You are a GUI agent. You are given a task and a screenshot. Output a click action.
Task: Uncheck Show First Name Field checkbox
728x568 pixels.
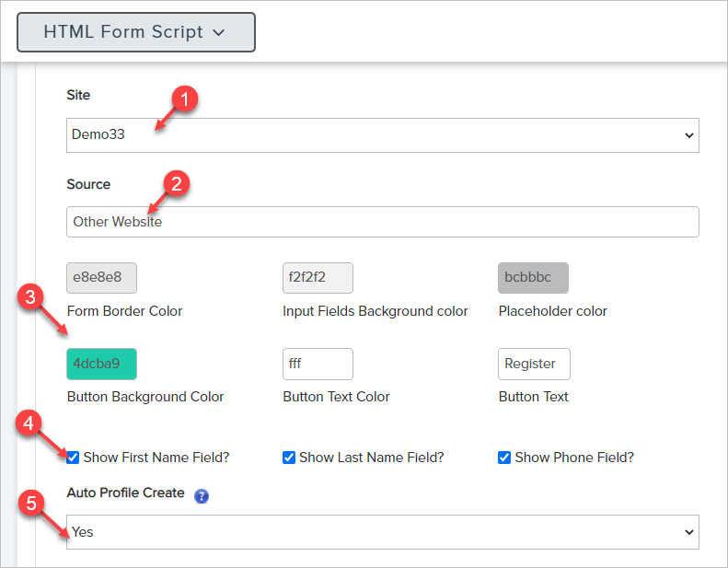point(73,458)
